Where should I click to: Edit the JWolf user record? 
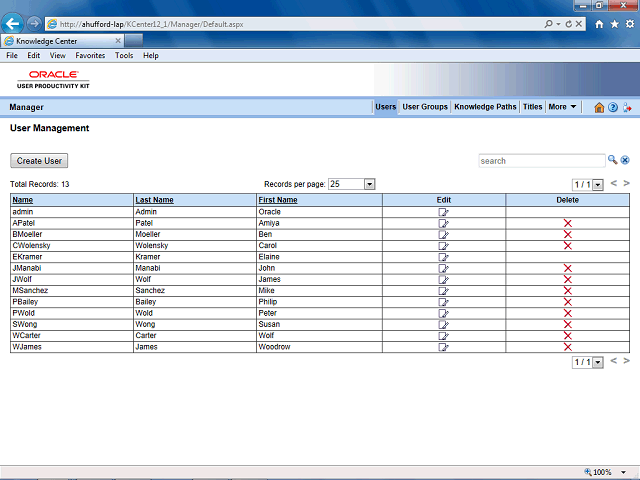(443, 279)
